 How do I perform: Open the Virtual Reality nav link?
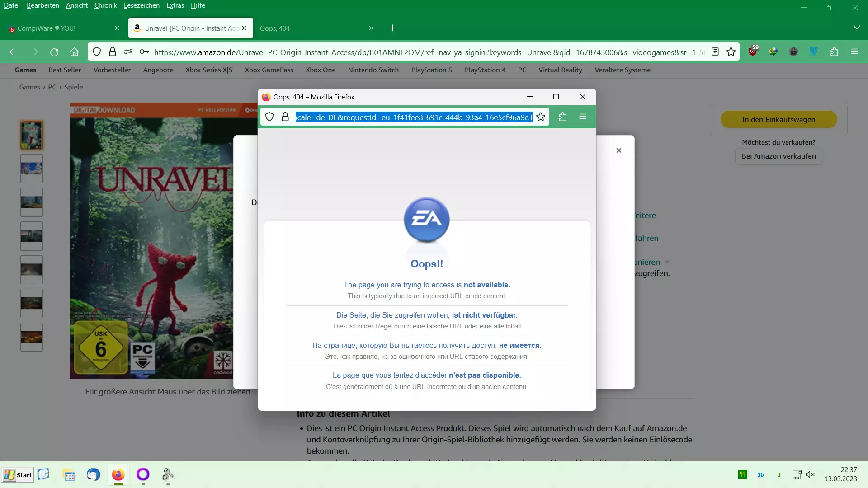pos(560,70)
